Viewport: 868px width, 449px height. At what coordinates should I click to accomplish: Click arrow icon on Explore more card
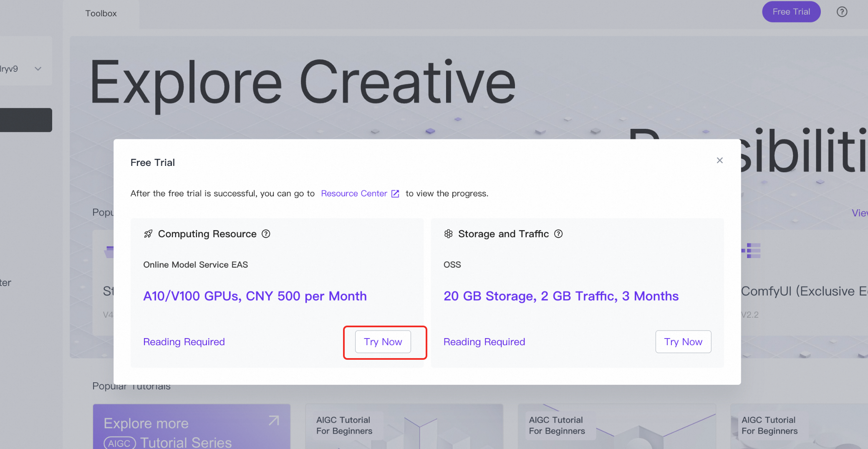[x=274, y=420]
